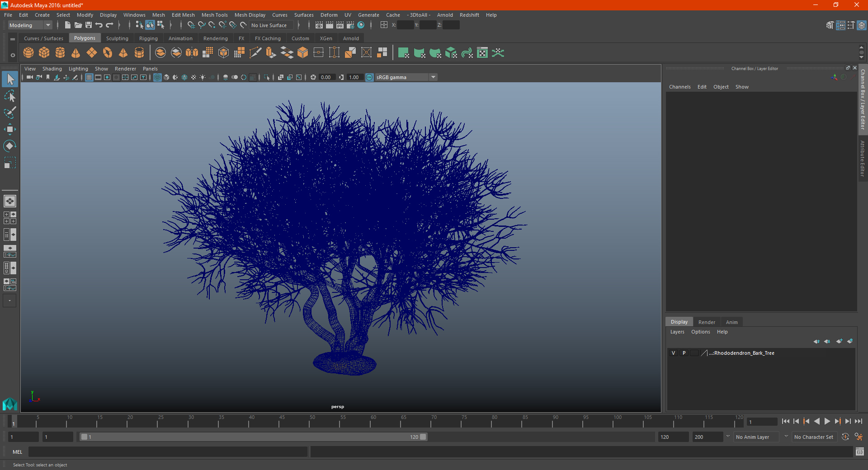
Task: Switch to the Anim layer tab
Action: [x=732, y=322]
